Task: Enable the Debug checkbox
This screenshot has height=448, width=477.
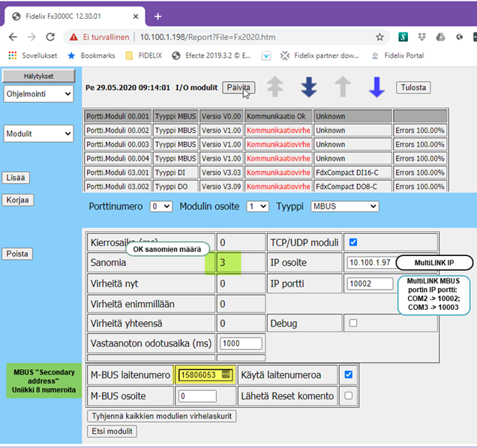Action: (353, 323)
